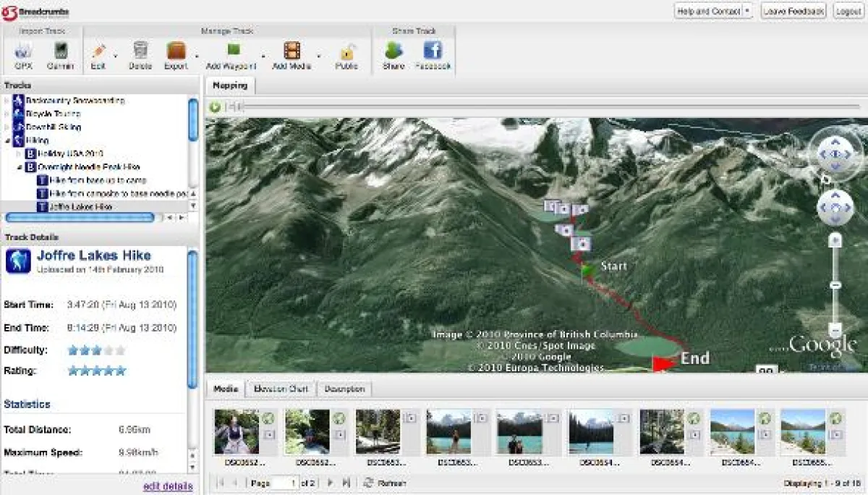
Task: Click the Help and Contact button
Action: coord(713,11)
